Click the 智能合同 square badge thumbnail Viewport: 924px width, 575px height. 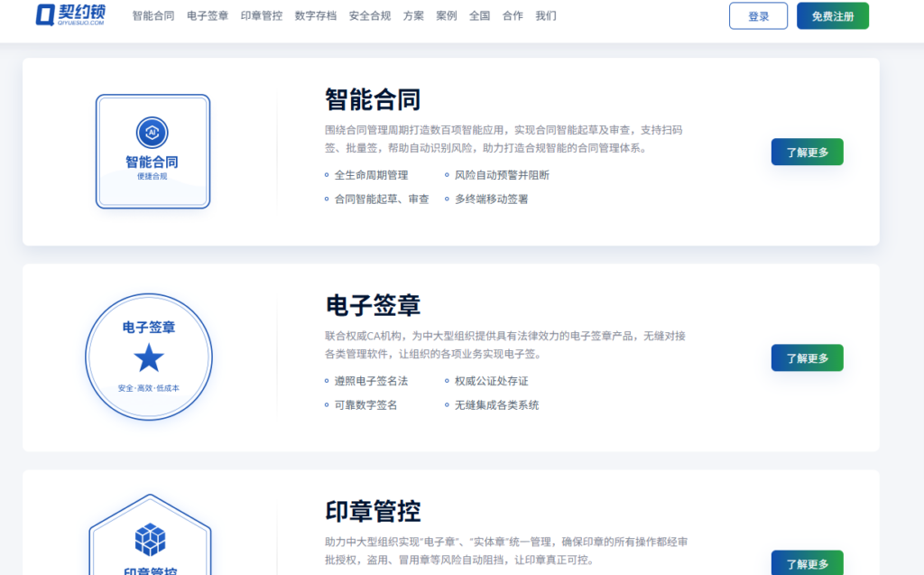[153, 152]
